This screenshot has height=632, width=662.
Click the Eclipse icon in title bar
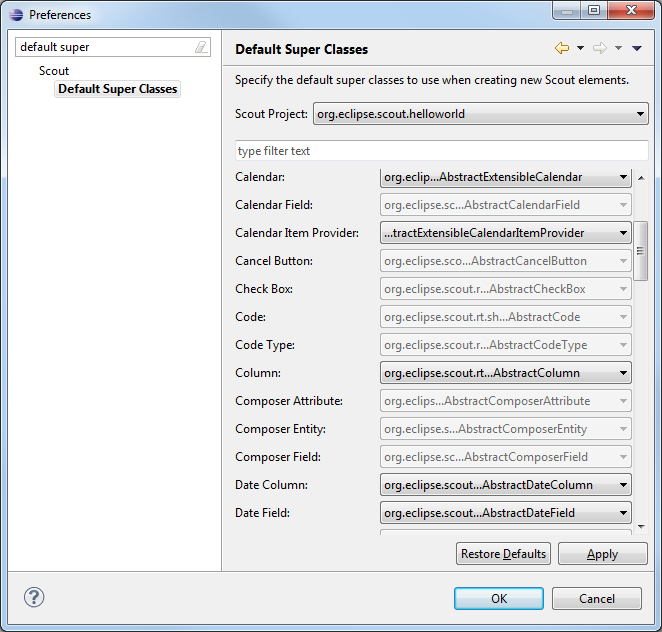[16, 15]
